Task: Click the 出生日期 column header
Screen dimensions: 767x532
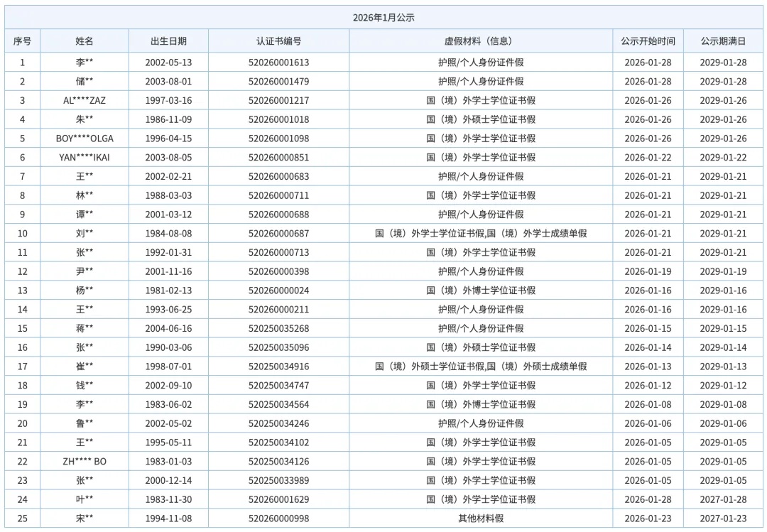Action: (x=168, y=41)
